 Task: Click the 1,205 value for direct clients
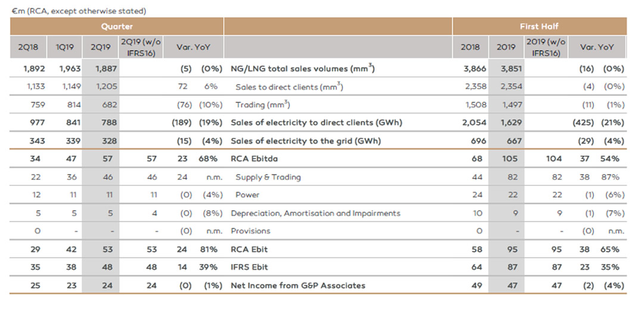click(106, 86)
